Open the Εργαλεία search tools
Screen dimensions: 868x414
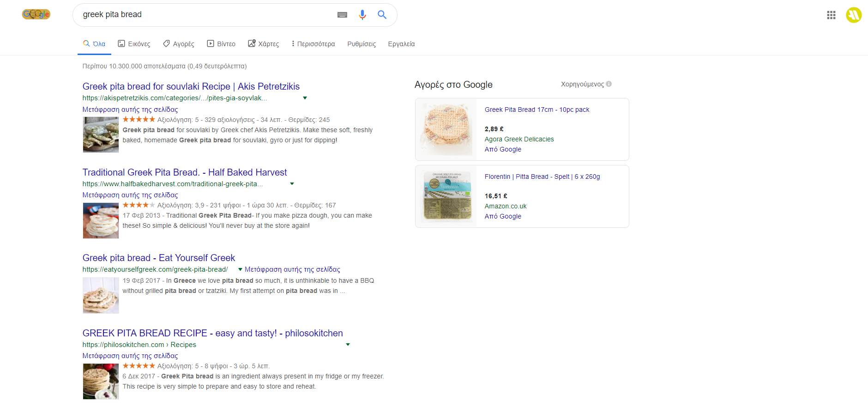tap(401, 44)
